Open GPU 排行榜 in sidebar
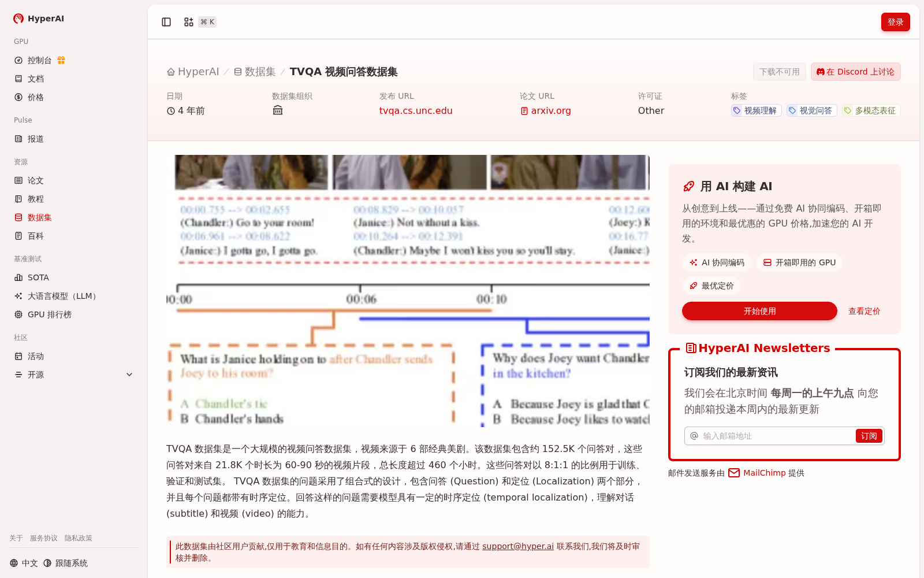 tap(74, 314)
